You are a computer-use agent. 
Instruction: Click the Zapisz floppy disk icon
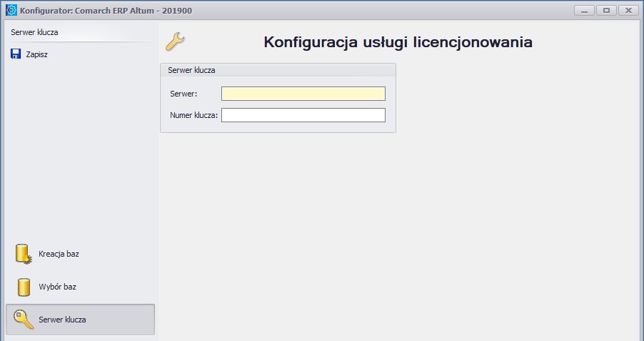click(x=16, y=54)
